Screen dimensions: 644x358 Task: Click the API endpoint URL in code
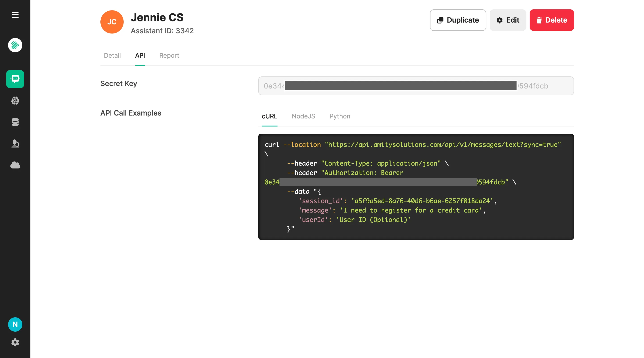click(x=443, y=145)
